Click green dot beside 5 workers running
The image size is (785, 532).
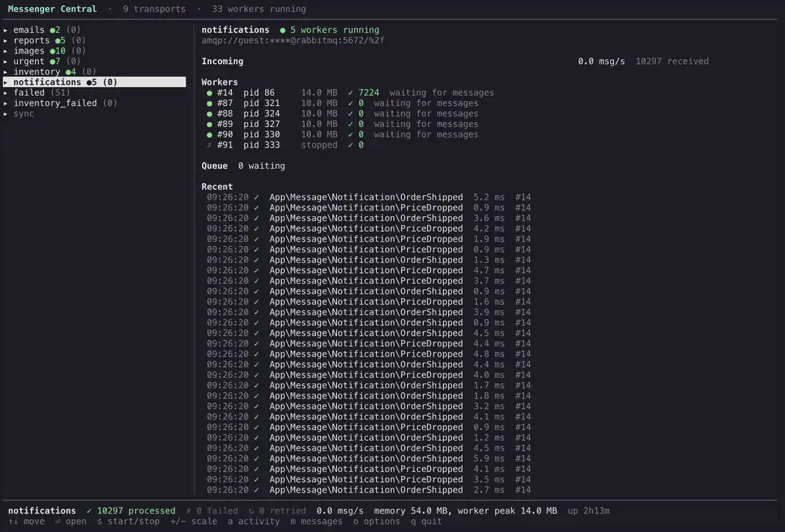pos(283,31)
